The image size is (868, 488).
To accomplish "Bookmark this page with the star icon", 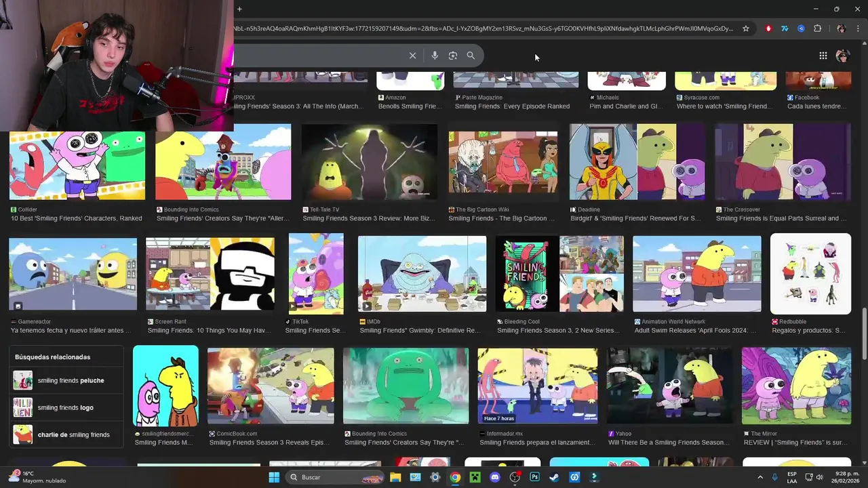I will pyautogui.click(x=746, y=28).
